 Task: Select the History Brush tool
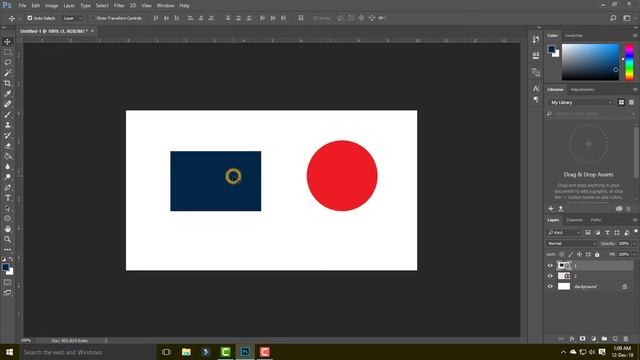[x=7, y=136]
